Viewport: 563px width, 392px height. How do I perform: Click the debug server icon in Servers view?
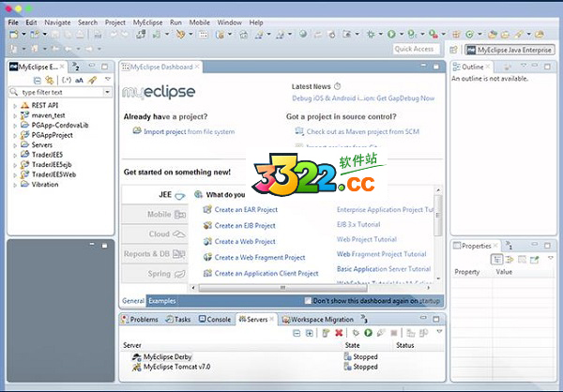356,333
